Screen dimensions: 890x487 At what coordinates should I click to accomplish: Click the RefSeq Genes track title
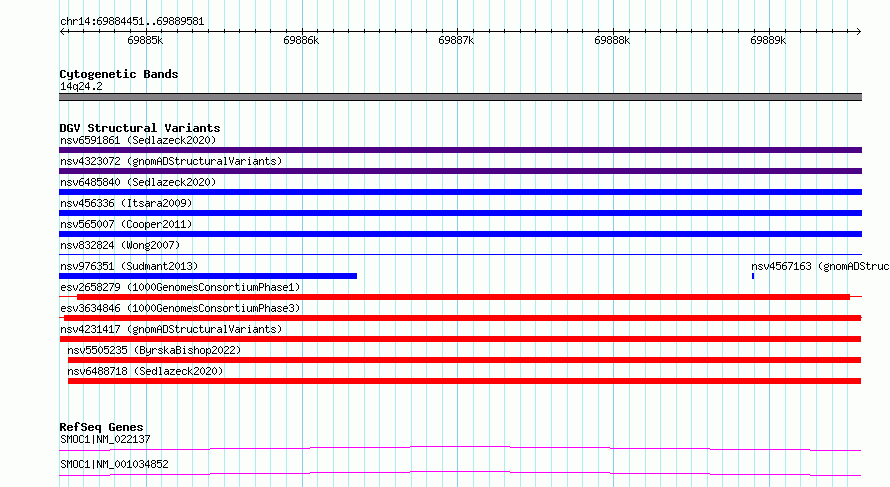(x=101, y=427)
